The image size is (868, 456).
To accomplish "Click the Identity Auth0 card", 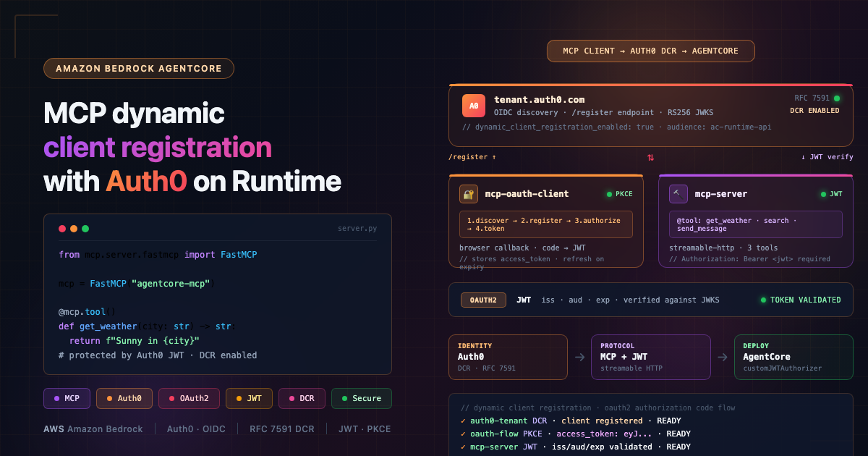I will coord(508,357).
